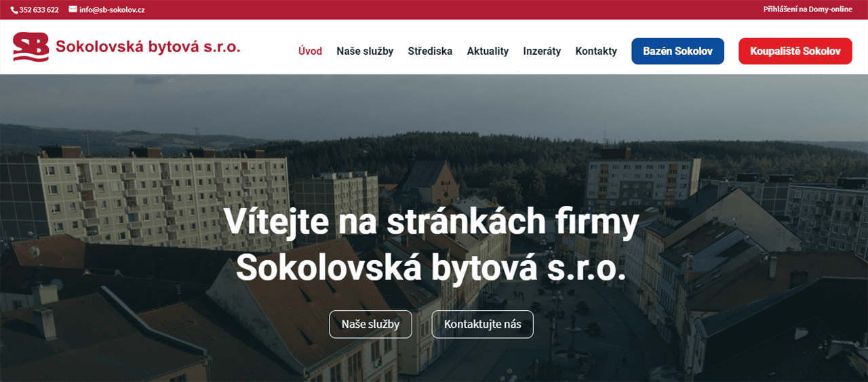Screen dimensions: 868x382
Task: Go to the Úvod menu item
Action: 310,51
